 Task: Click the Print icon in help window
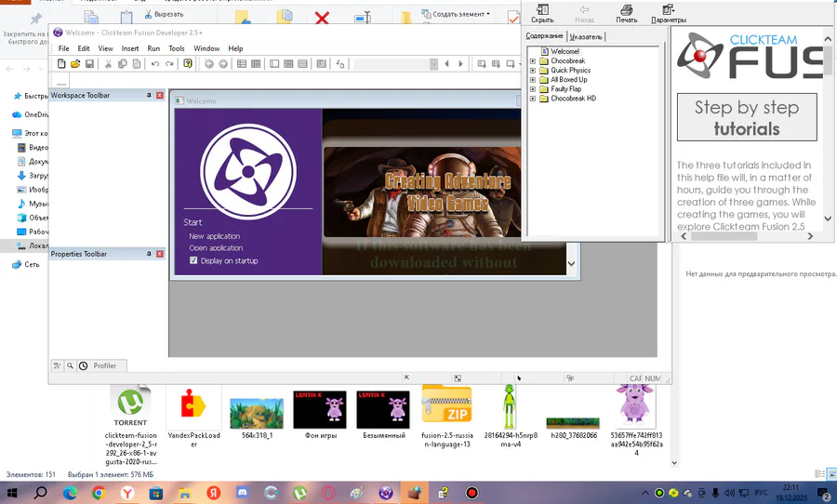tap(626, 13)
